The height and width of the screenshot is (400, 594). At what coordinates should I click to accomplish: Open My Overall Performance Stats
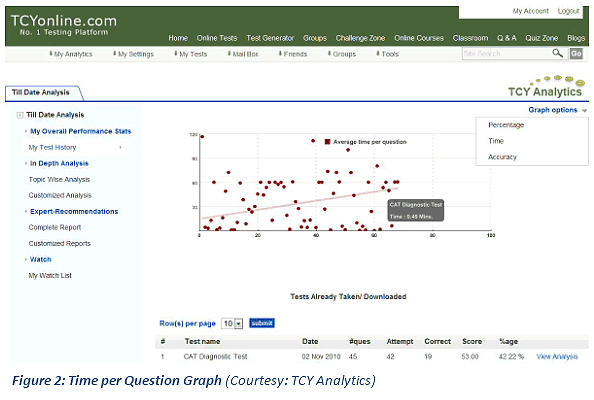81,131
